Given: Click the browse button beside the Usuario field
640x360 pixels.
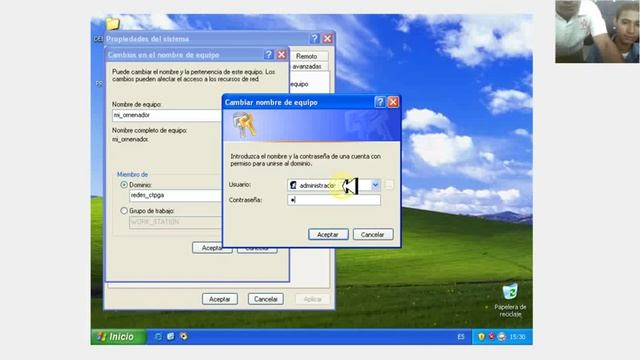Looking at the screenshot, I should click(x=389, y=185).
